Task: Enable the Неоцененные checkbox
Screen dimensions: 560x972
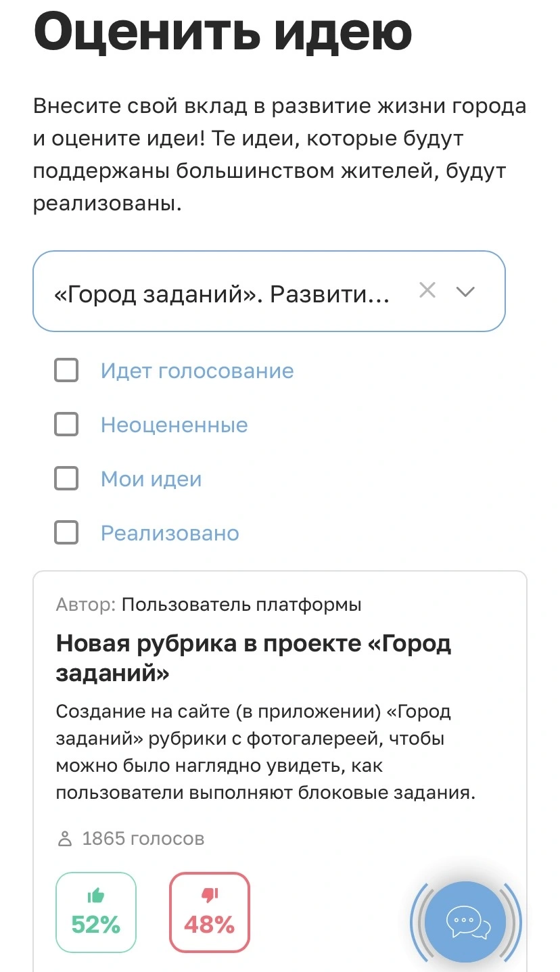Action: (66, 425)
